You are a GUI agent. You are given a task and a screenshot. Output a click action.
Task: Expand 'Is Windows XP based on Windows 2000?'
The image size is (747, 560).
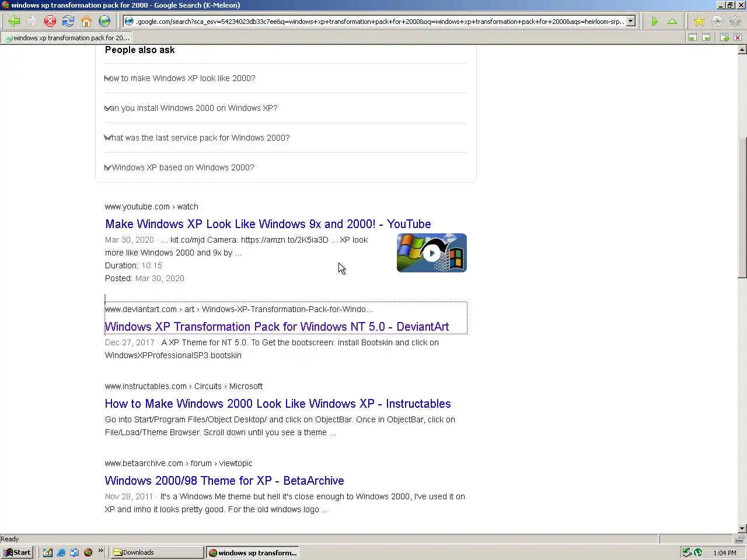(286, 167)
